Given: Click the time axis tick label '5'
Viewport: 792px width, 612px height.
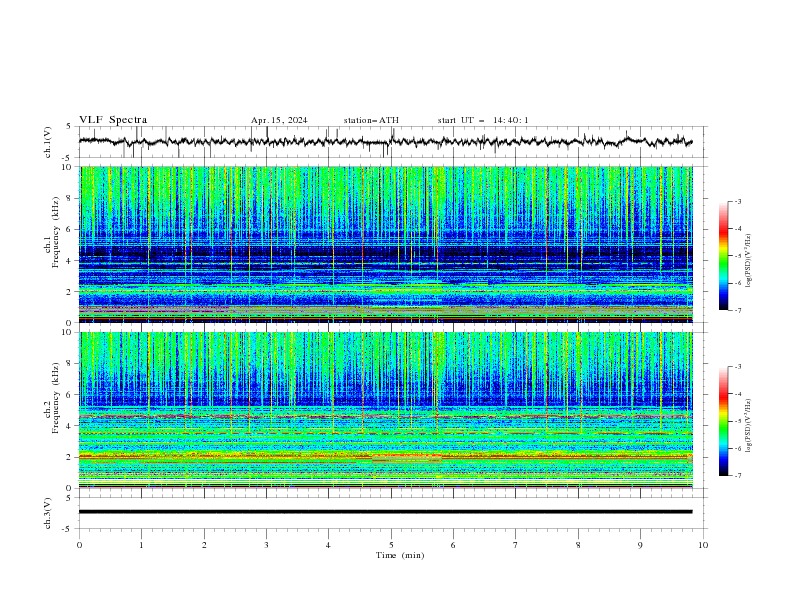Looking at the screenshot, I should pyautogui.click(x=391, y=545).
